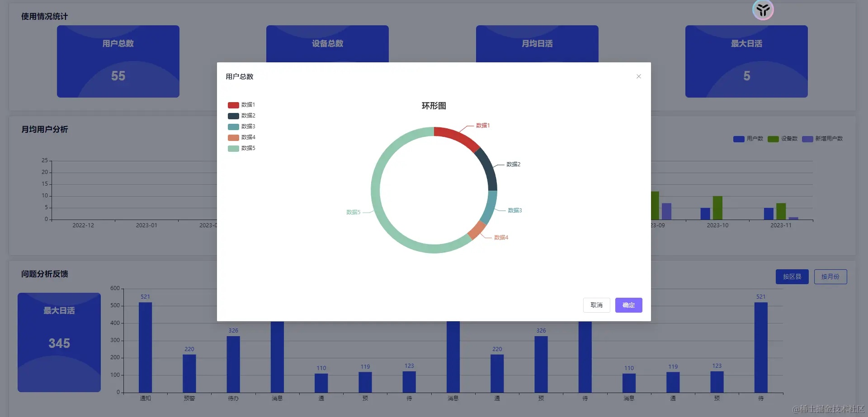Image resolution: width=868 pixels, height=417 pixels.
Task: Click the 220 bar labeled 预警
Action: pos(189,374)
